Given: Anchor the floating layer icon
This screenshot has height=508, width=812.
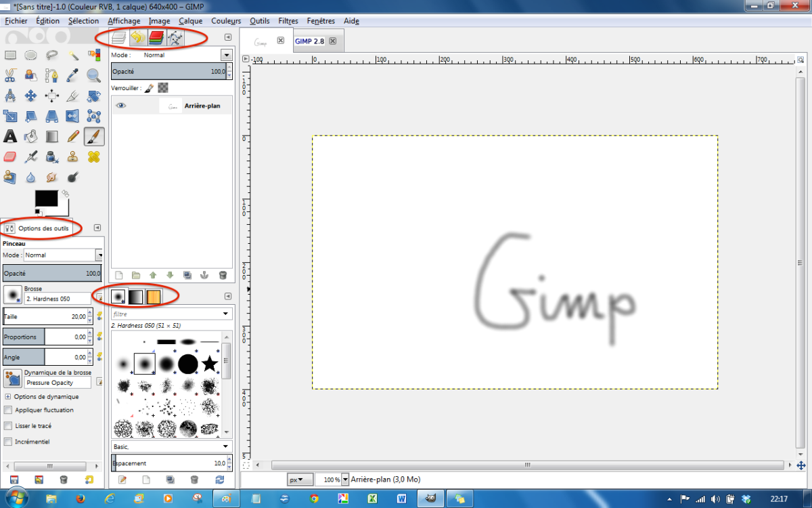Looking at the screenshot, I should tap(205, 275).
